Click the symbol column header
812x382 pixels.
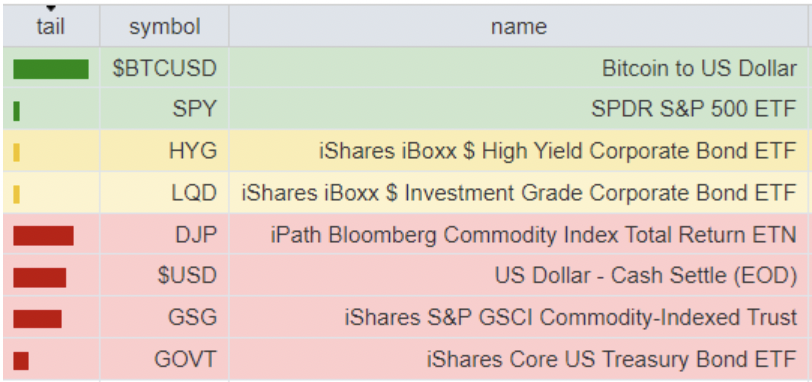[x=164, y=26]
